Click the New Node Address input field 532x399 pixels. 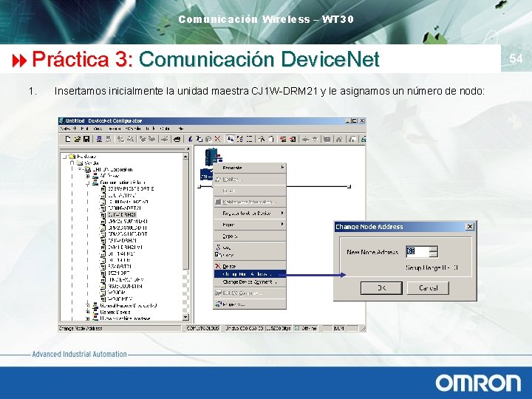[417, 251]
